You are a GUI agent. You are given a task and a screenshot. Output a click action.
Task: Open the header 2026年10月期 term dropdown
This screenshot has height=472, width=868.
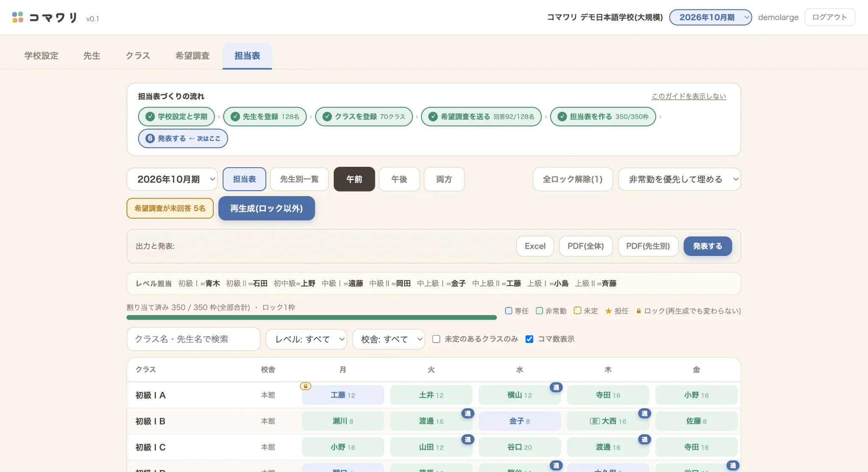710,17
